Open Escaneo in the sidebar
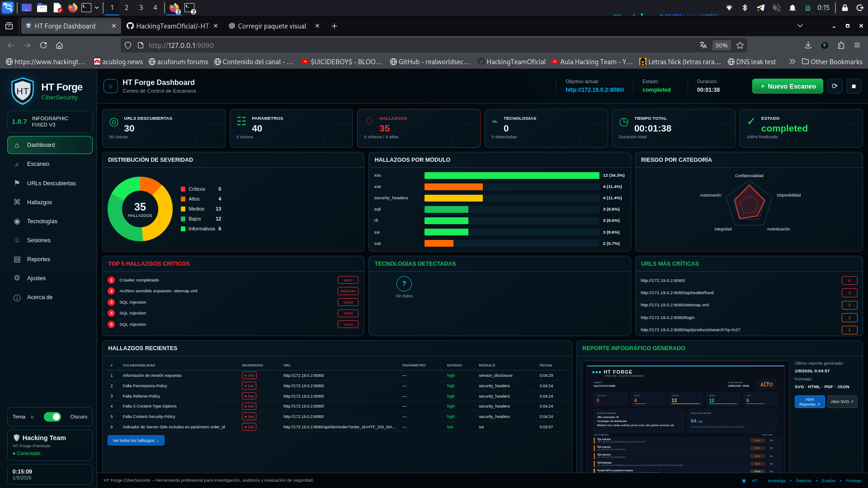 [50, 164]
